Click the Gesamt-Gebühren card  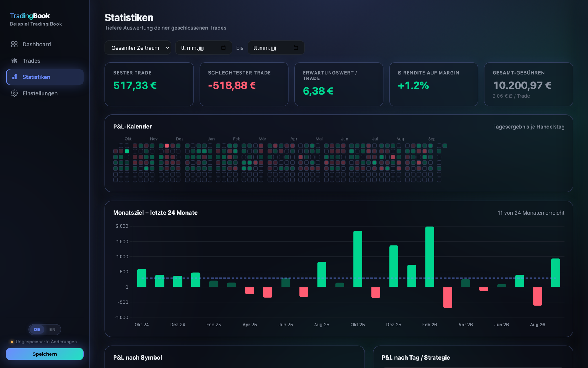coord(528,84)
